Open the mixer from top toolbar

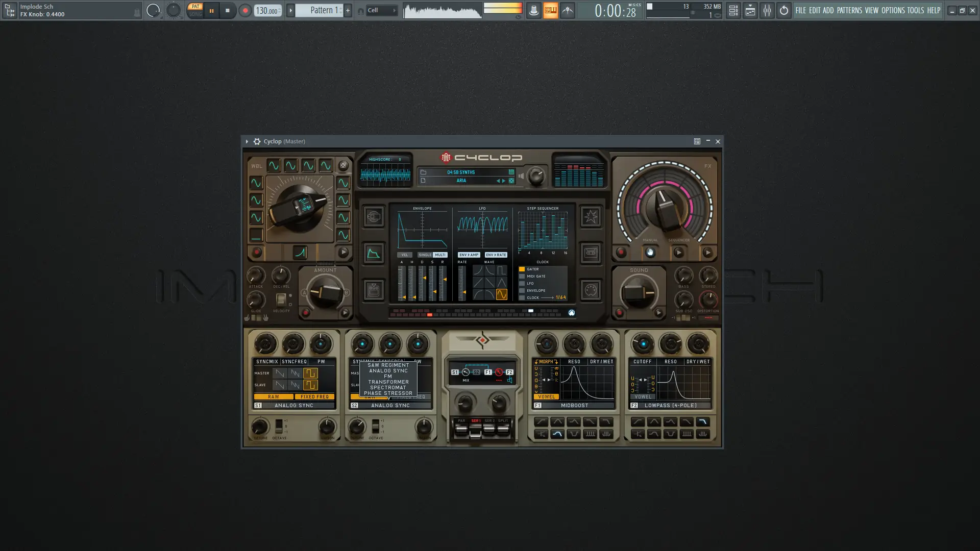pyautogui.click(x=767, y=10)
